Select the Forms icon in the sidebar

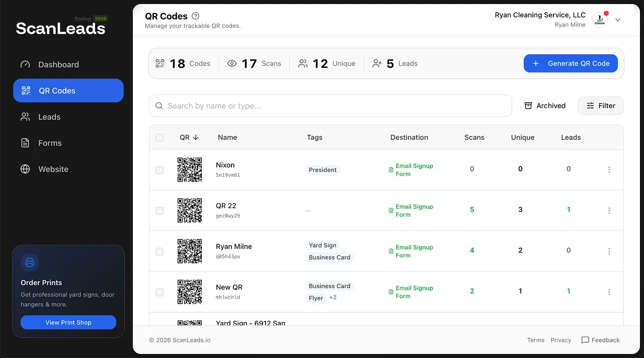click(x=25, y=143)
